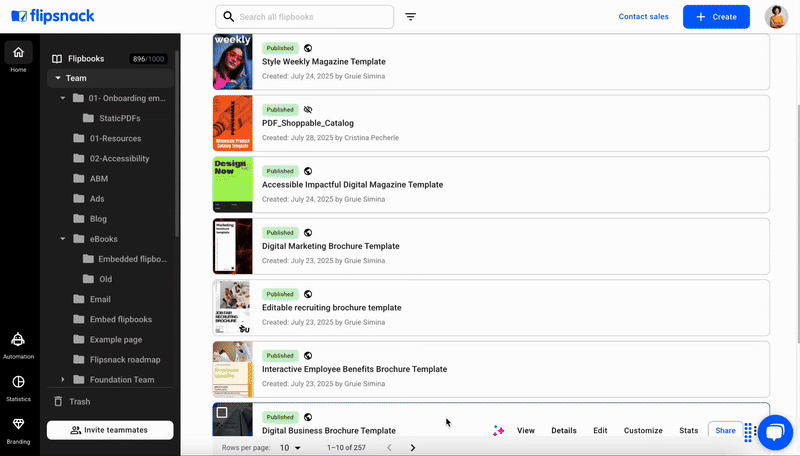Select Customize for Digital Business Brochure

643,431
